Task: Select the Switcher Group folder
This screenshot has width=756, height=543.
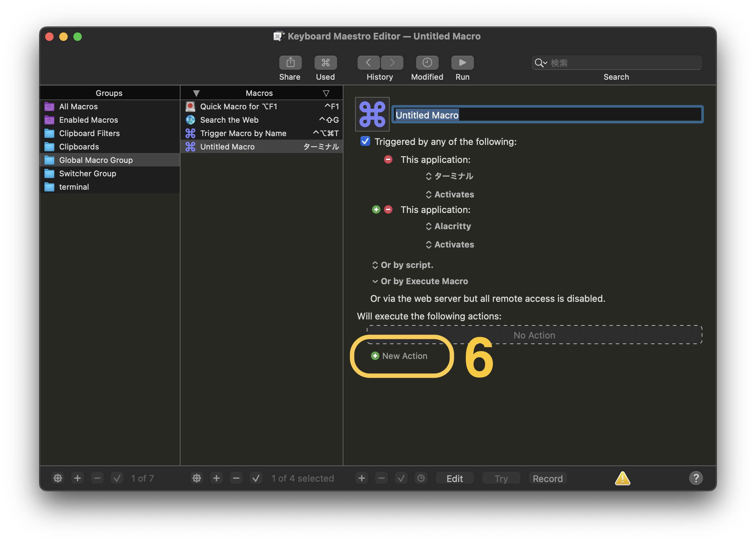Action: point(87,173)
